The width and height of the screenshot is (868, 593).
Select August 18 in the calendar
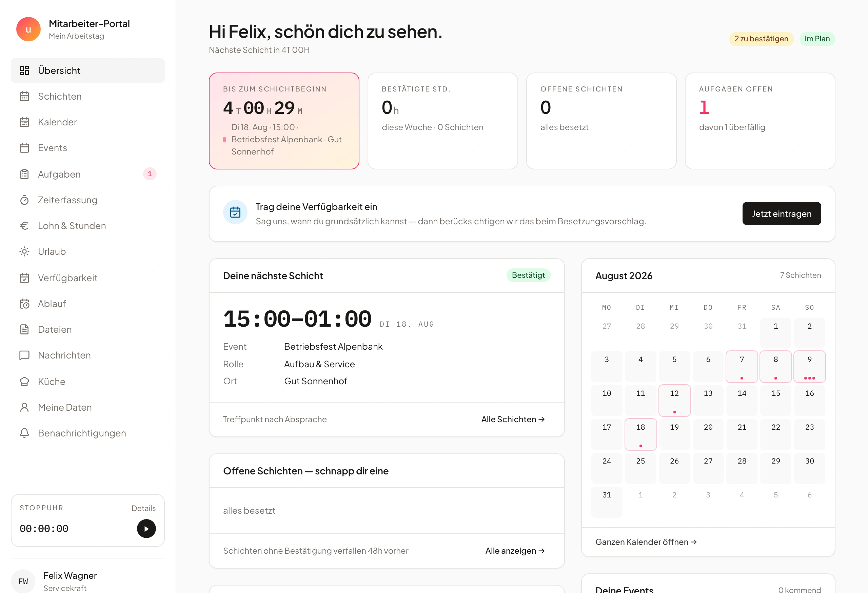640,434
